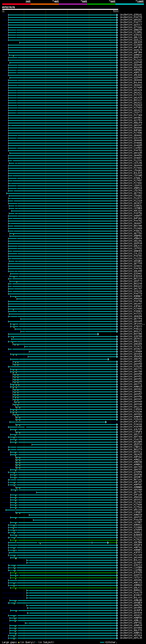Select the UniRef100_Q4VV47 label
Screen dimensions: 146x644
(x=131, y=399)
